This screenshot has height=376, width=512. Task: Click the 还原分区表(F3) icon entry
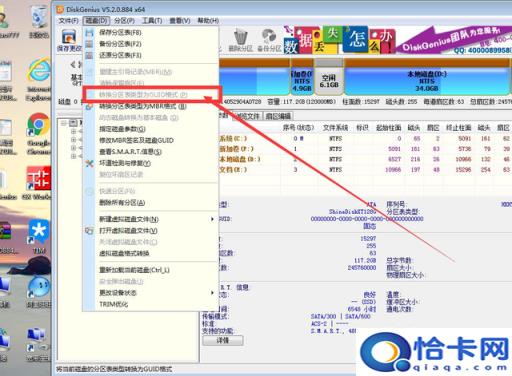point(89,55)
